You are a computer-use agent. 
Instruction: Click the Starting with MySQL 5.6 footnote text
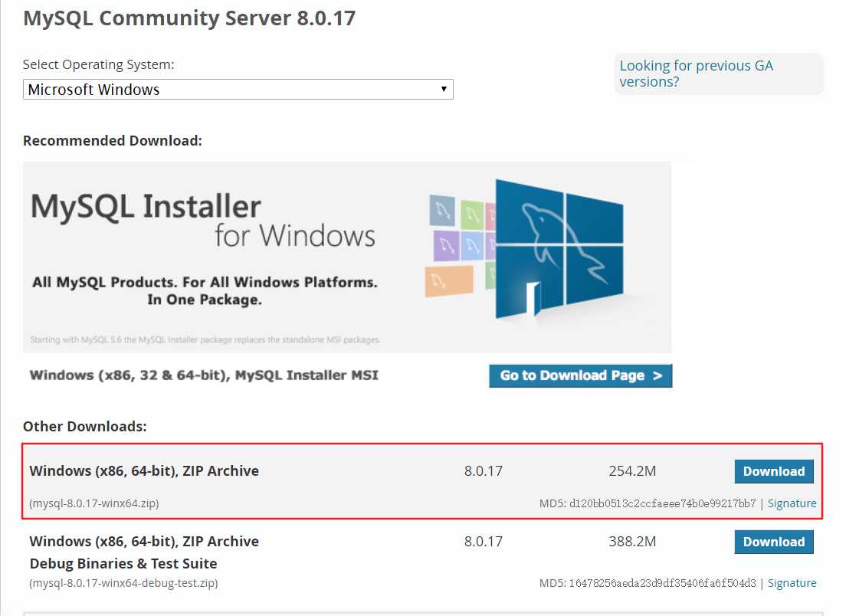coord(205,340)
